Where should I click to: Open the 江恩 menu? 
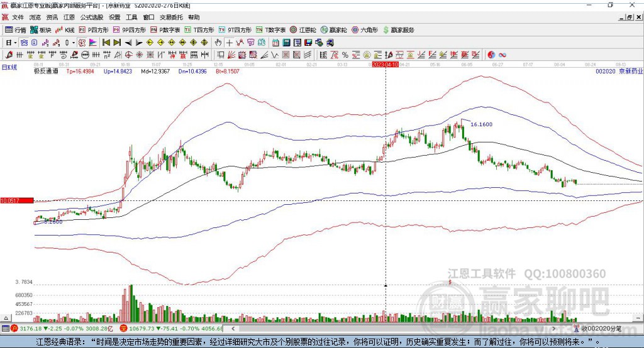coord(69,17)
